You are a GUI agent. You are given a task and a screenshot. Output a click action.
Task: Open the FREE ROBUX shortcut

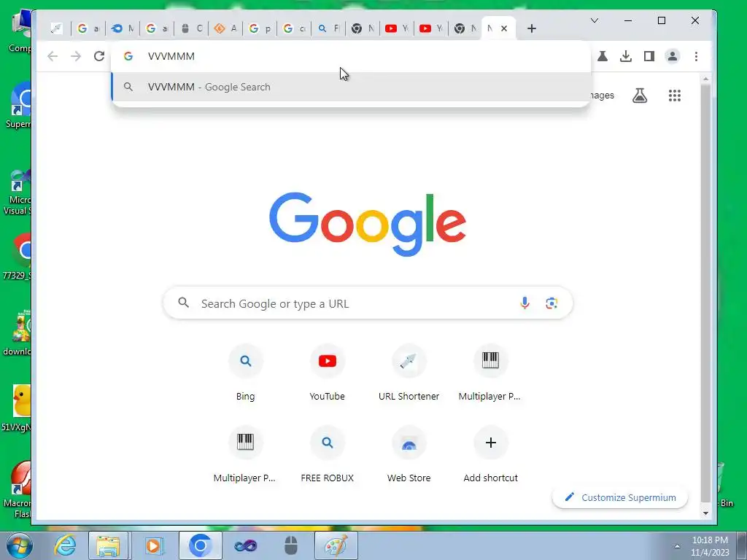(328, 455)
